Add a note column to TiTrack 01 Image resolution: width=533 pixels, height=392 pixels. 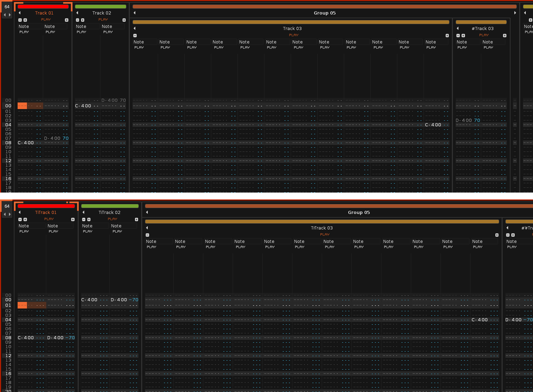[25, 219]
